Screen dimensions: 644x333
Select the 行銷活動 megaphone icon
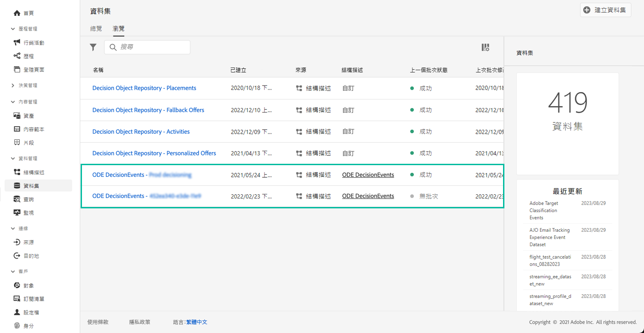coord(17,43)
